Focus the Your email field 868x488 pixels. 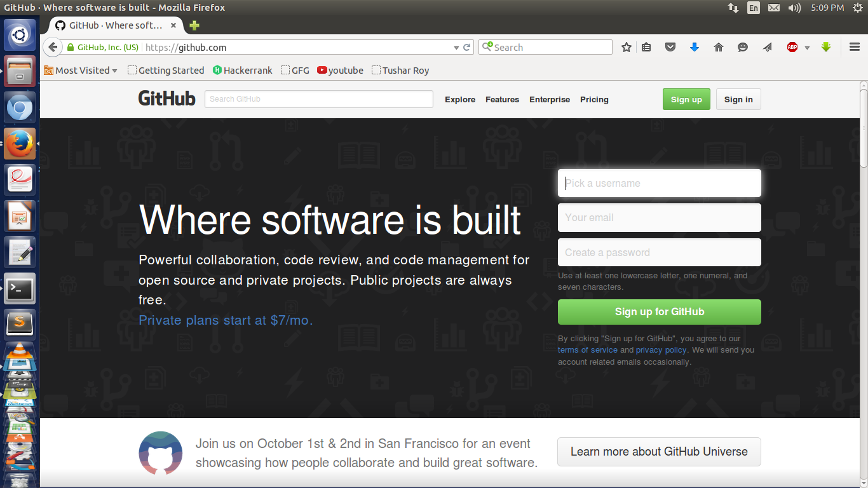(x=660, y=217)
